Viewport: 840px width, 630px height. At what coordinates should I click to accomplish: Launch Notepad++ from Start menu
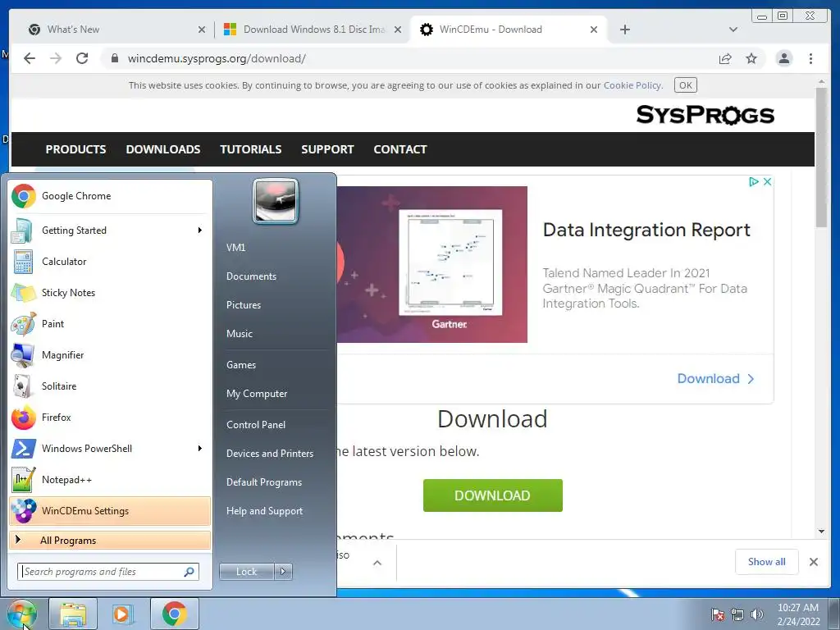[110, 479]
